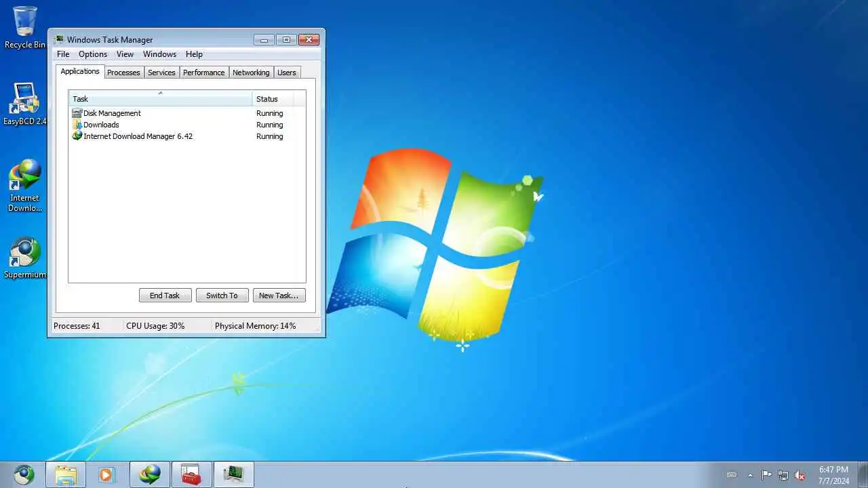The height and width of the screenshot is (488, 868).
Task: Select Internet Download Manager 6.42 task
Action: [x=138, y=136]
